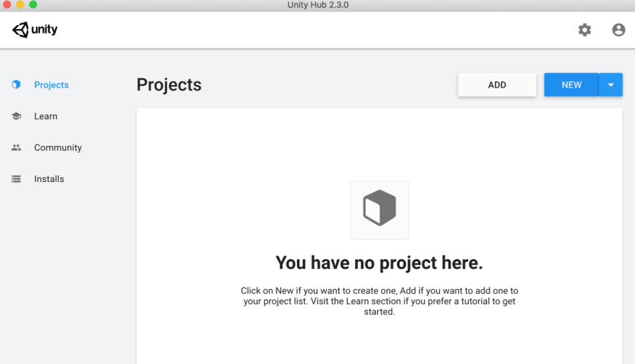
Task: Click the Community people icon
Action: (x=16, y=148)
